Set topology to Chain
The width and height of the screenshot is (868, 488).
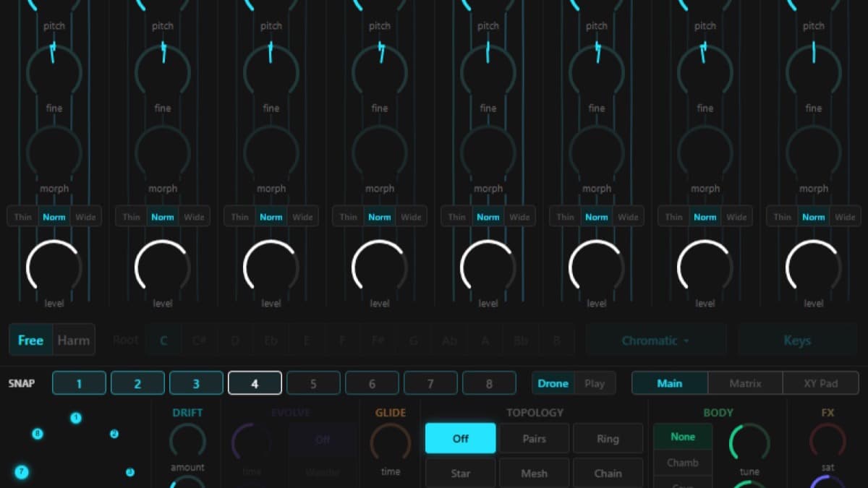click(x=608, y=473)
